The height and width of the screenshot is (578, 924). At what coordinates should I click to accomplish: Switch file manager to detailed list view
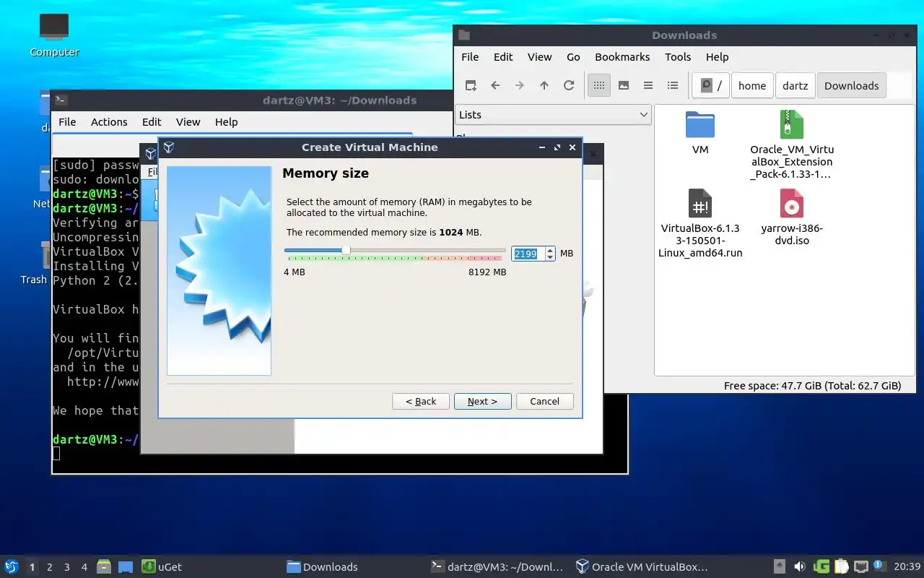pyautogui.click(x=673, y=85)
